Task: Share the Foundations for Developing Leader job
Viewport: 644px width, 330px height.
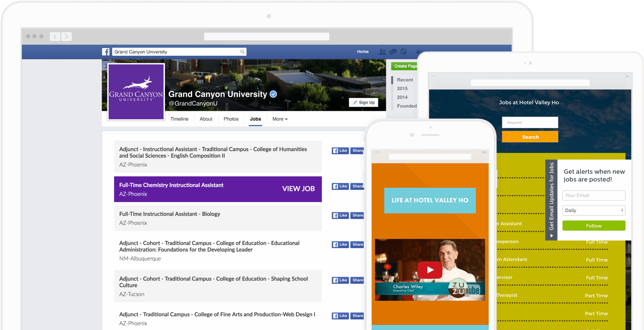Action: tap(357, 245)
